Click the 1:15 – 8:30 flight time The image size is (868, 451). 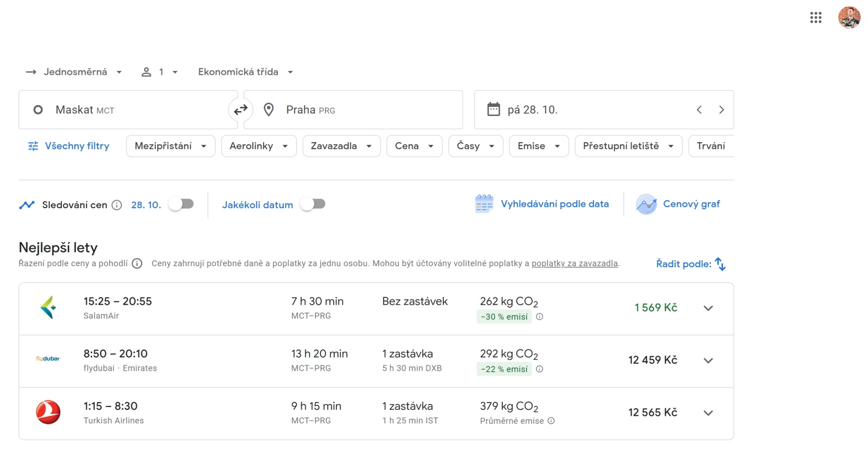[x=111, y=407]
